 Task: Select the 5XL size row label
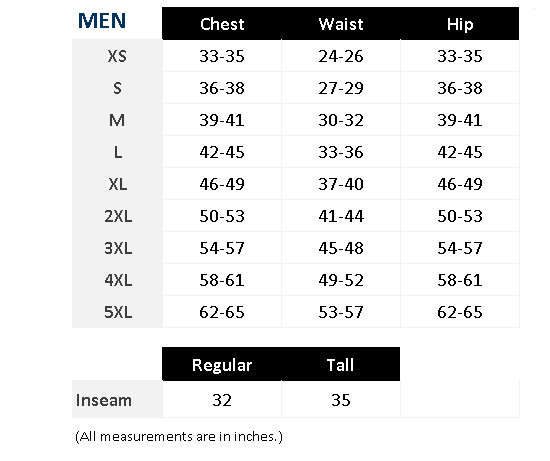pyautogui.click(x=118, y=312)
